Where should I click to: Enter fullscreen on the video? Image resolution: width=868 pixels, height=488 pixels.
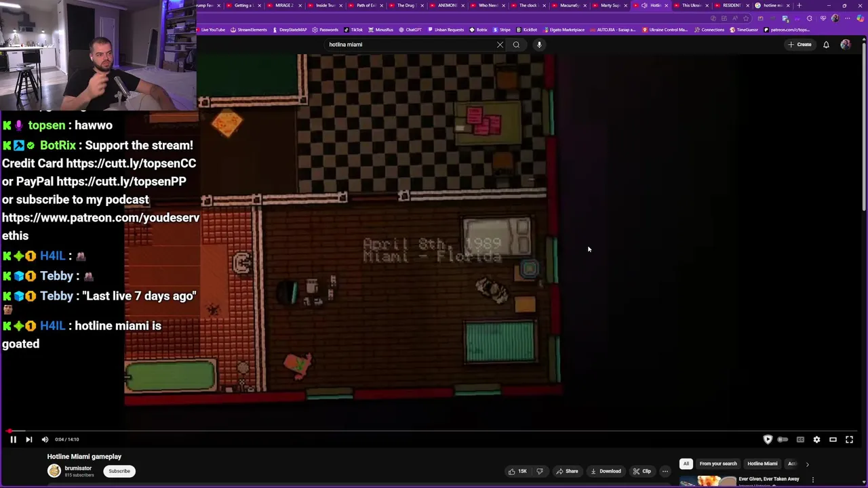coord(849,439)
